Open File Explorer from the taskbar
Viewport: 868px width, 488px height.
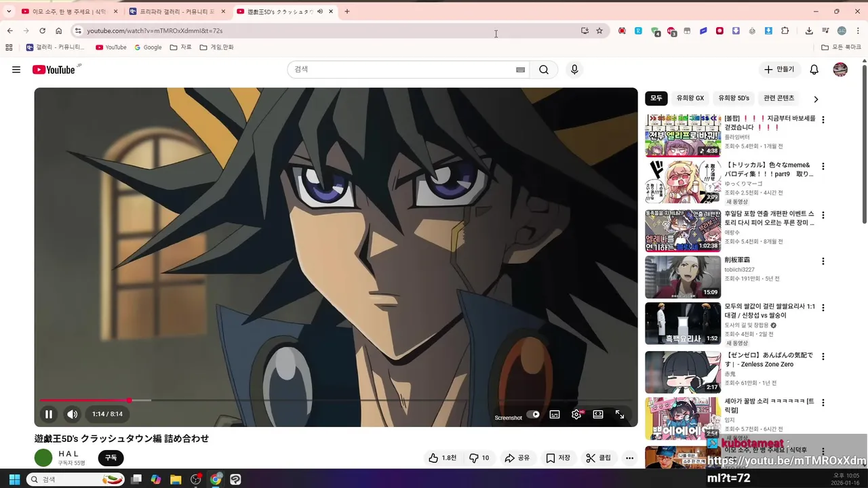pos(176,479)
